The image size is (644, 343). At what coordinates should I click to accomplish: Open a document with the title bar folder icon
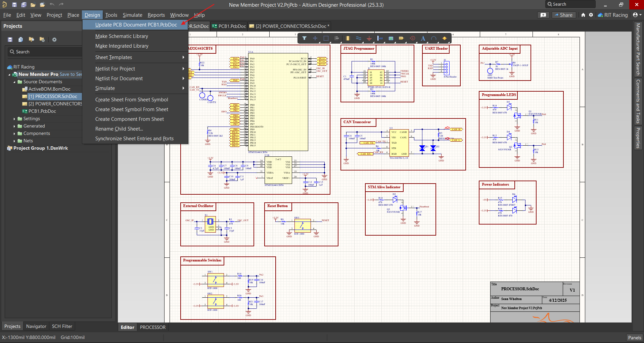33,5
